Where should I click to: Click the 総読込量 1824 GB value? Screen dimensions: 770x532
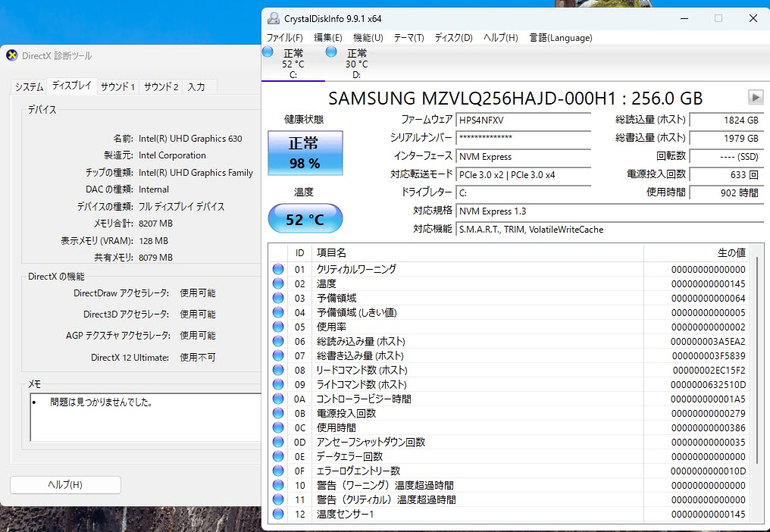point(726,120)
